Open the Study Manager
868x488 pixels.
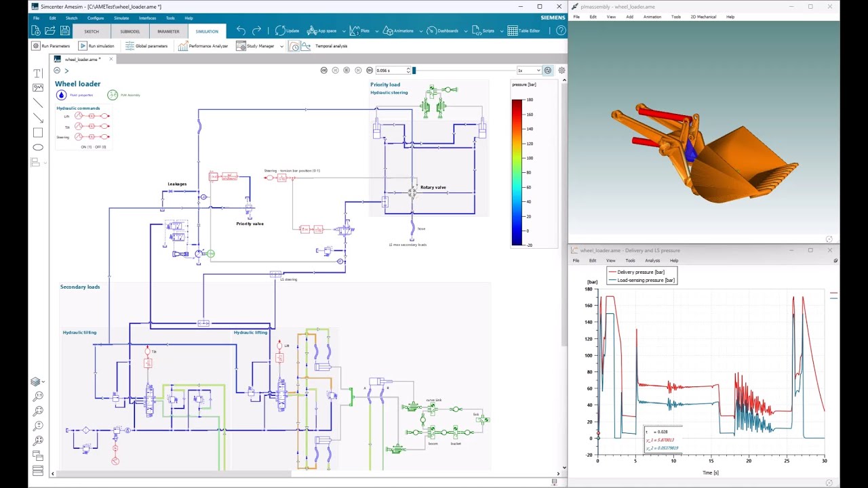click(x=256, y=46)
